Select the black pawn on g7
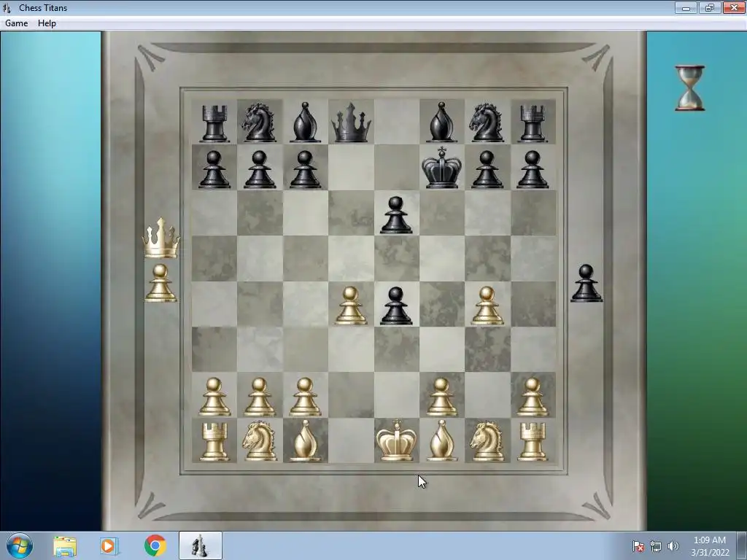747x560 pixels. (487, 169)
